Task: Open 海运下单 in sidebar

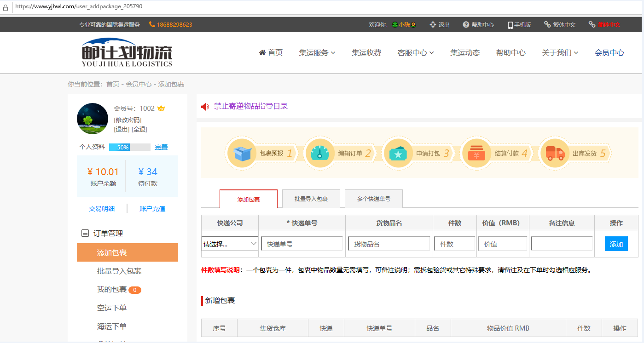Action: point(112,326)
